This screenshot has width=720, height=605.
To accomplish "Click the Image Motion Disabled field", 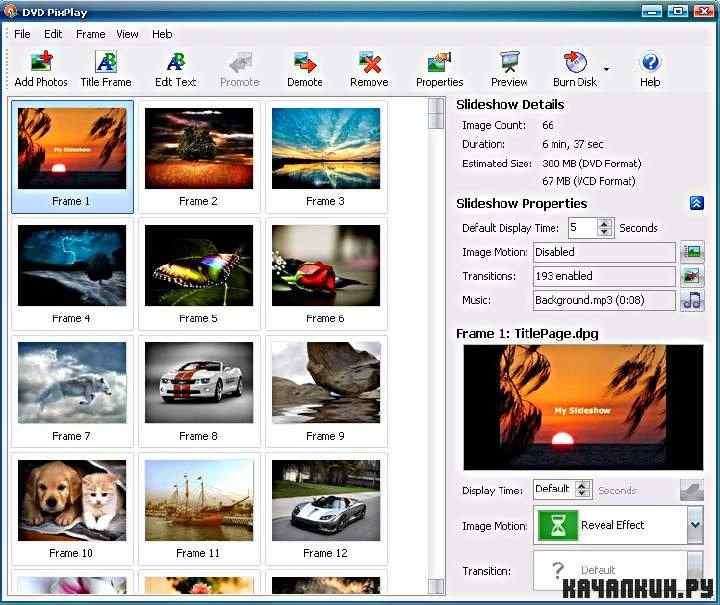I will point(604,252).
